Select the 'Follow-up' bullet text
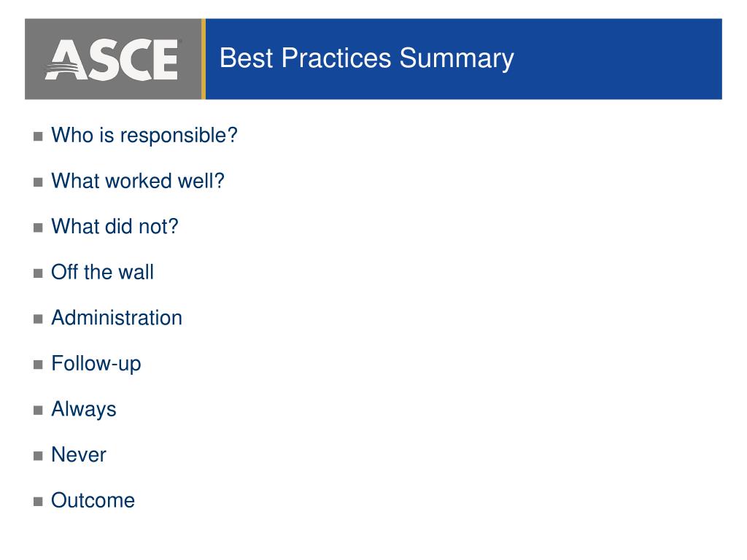The height and width of the screenshot is (560, 747). (96, 365)
